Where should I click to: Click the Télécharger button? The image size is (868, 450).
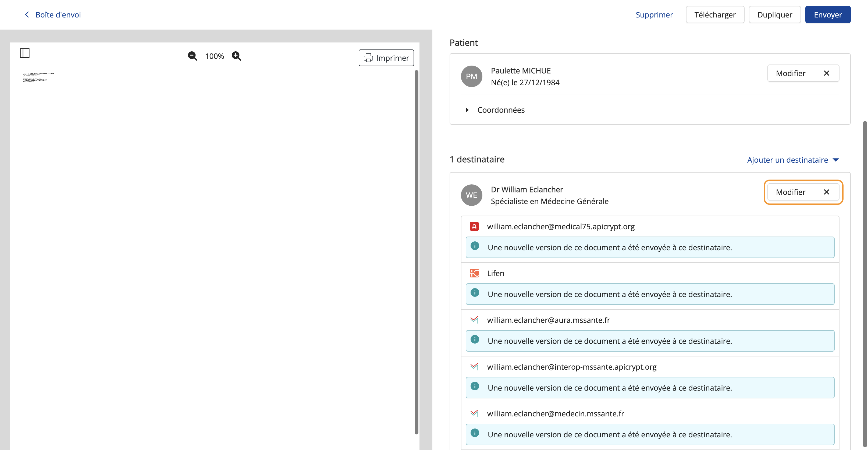point(715,15)
